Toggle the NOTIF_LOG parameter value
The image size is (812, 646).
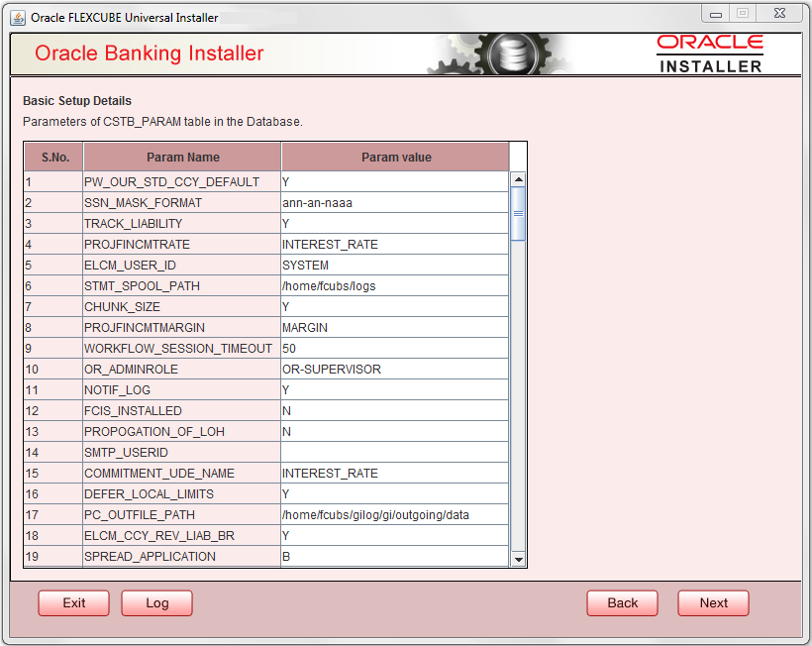[392, 389]
